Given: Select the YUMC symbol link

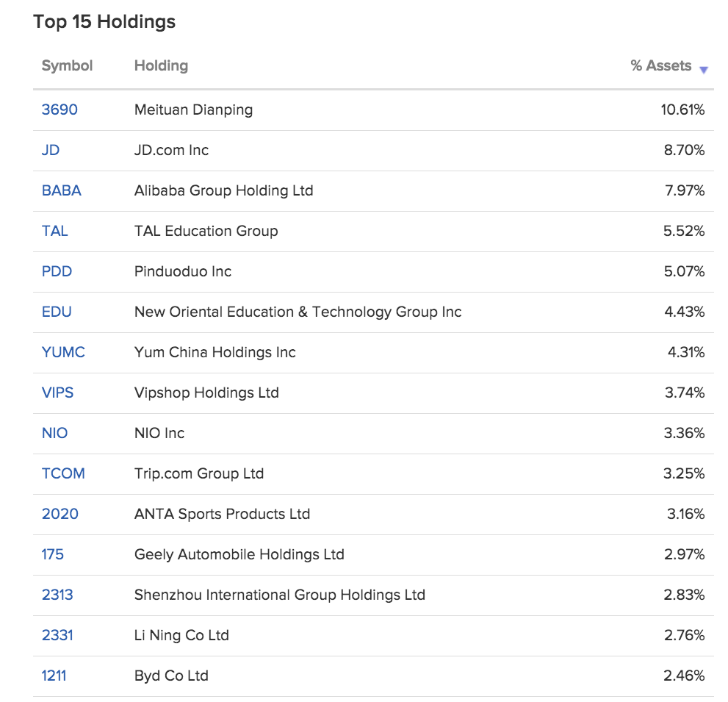Looking at the screenshot, I should (63, 352).
